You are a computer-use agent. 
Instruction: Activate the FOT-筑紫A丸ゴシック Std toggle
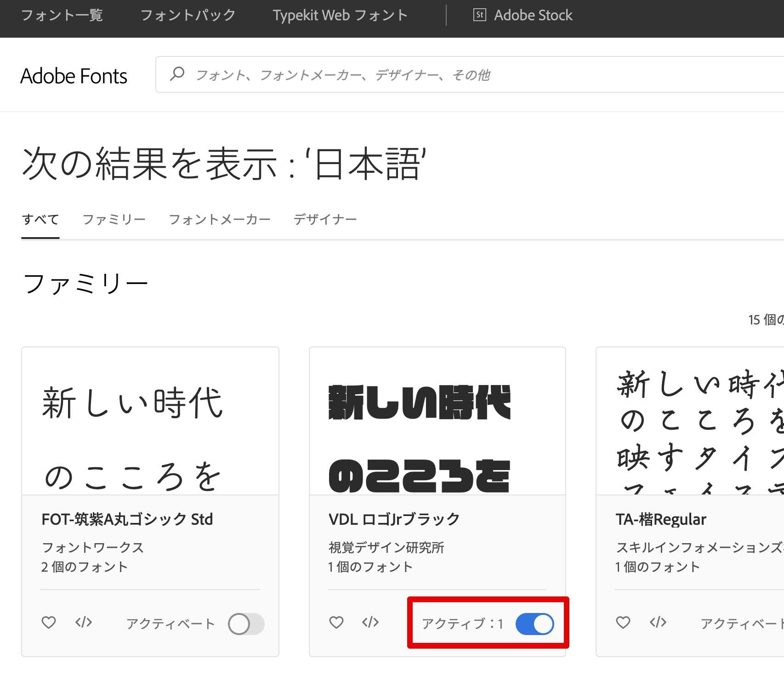246,624
